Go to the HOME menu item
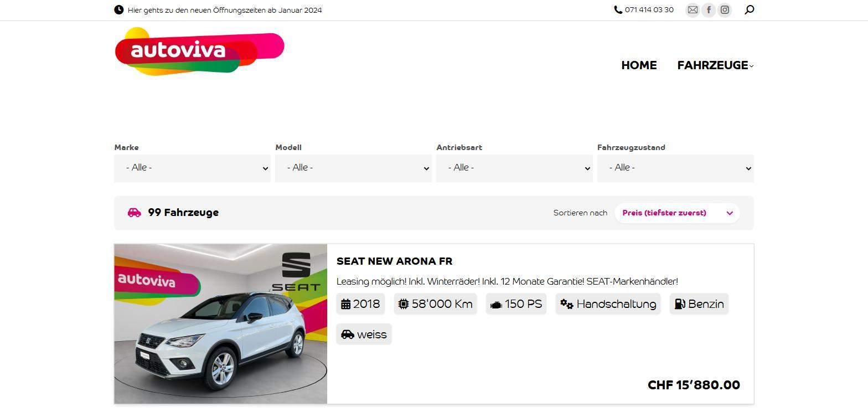The width and height of the screenshot is (868, 412). 639,65
